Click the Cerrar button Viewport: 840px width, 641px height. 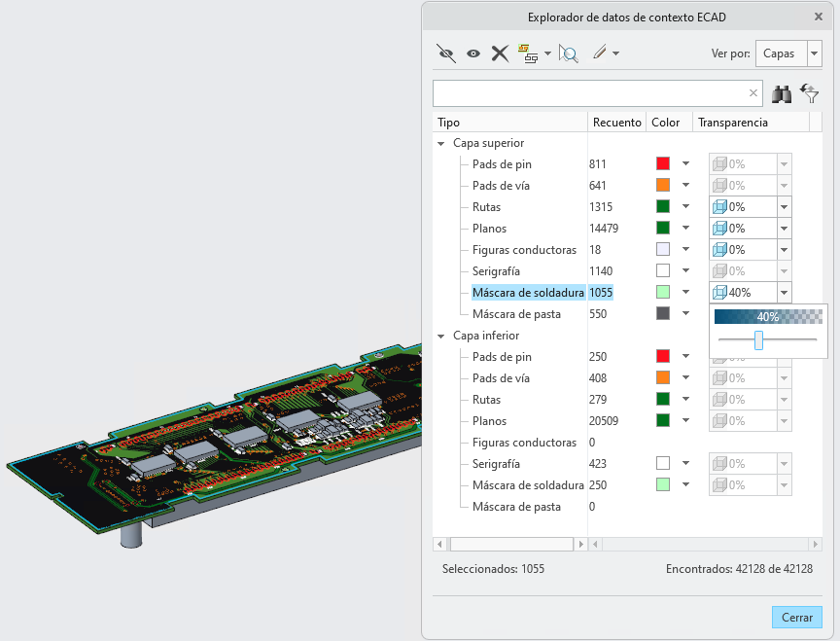click(796, 618)
